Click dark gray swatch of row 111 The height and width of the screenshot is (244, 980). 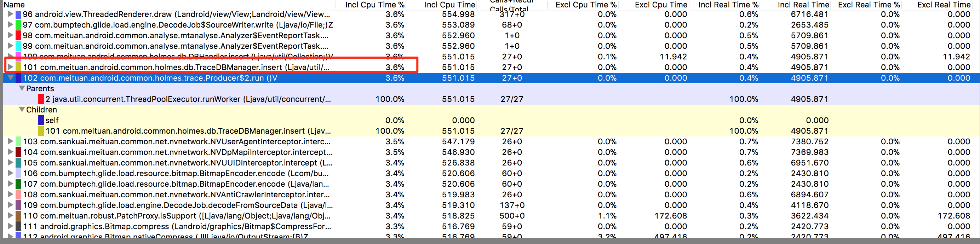[18, 227]
